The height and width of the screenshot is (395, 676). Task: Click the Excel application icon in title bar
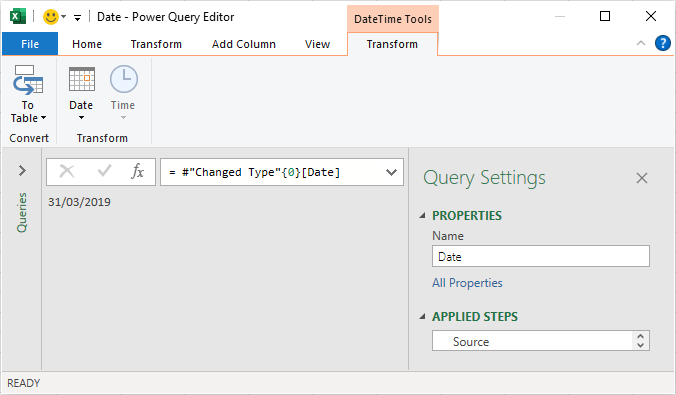pos(17,17)
